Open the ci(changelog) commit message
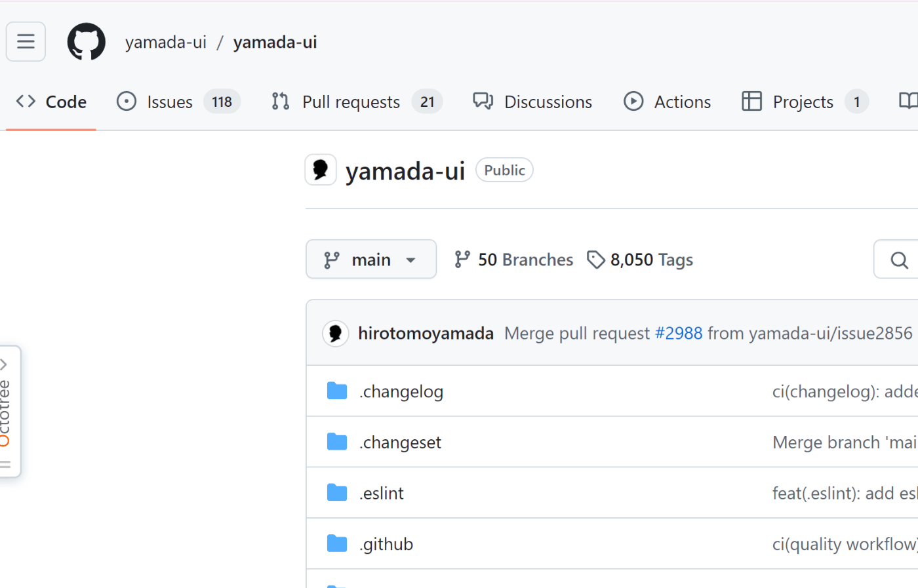The height and width of the screenshot is (588, 918). tap(845, 391)
